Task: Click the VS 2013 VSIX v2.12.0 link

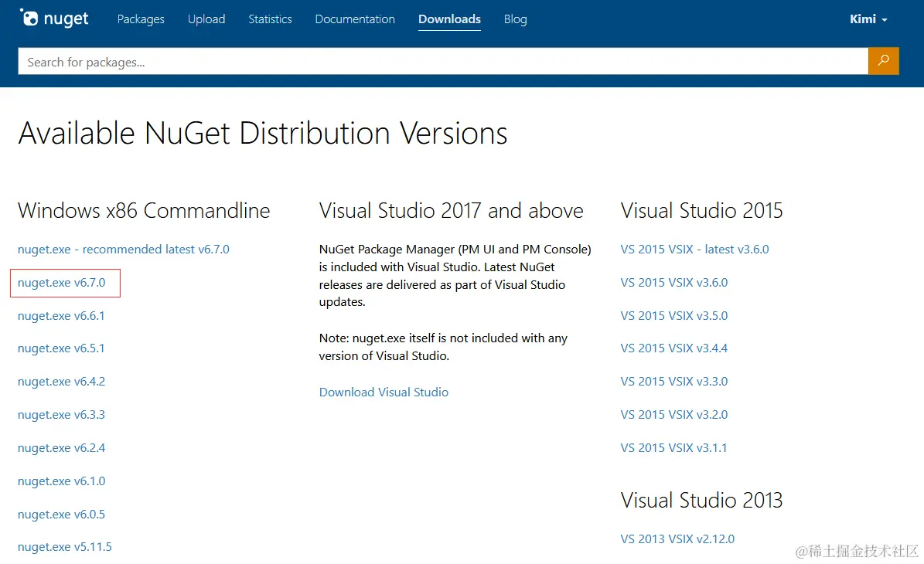Action: point(677,539)
